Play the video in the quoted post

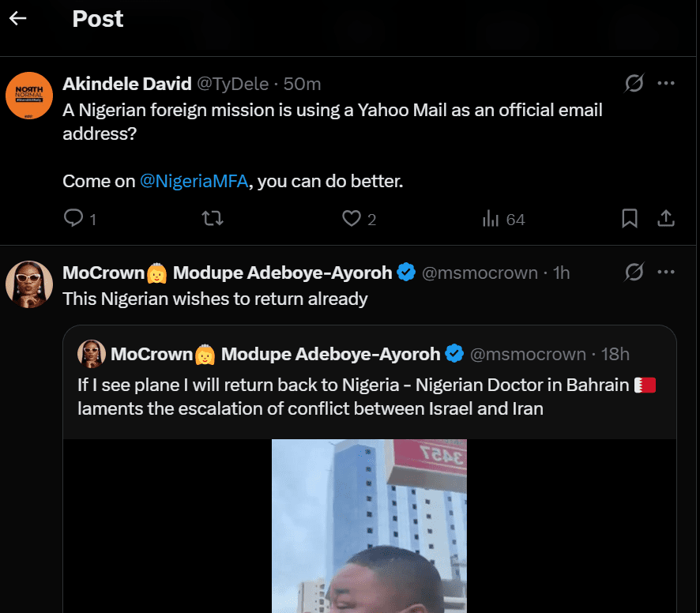(x=369, y=525)
